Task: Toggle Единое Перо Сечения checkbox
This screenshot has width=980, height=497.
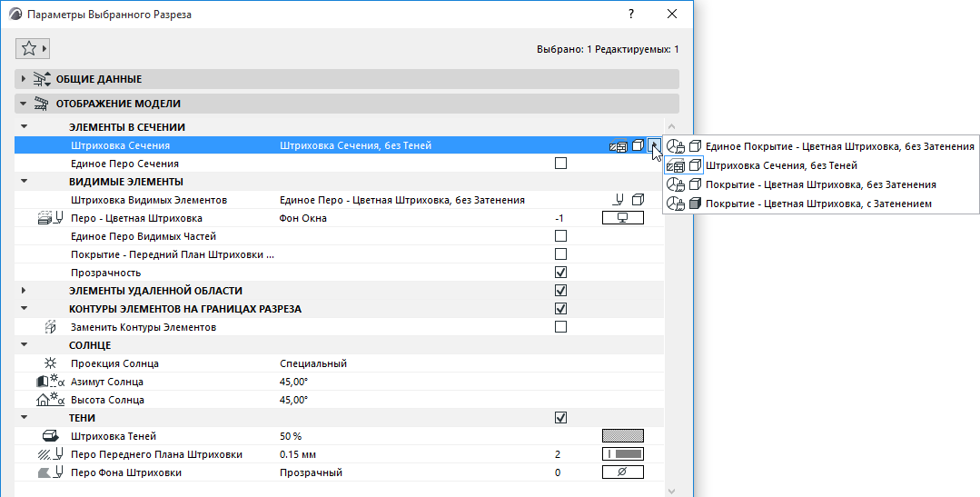Action: (560, 164)
